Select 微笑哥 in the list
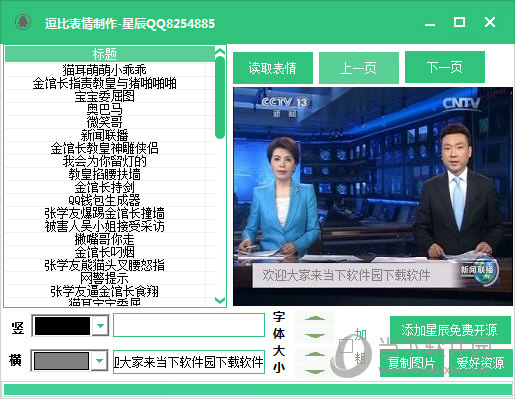Image resolution: width=515 pixels, height=399 pixels. tap(104, 122)
